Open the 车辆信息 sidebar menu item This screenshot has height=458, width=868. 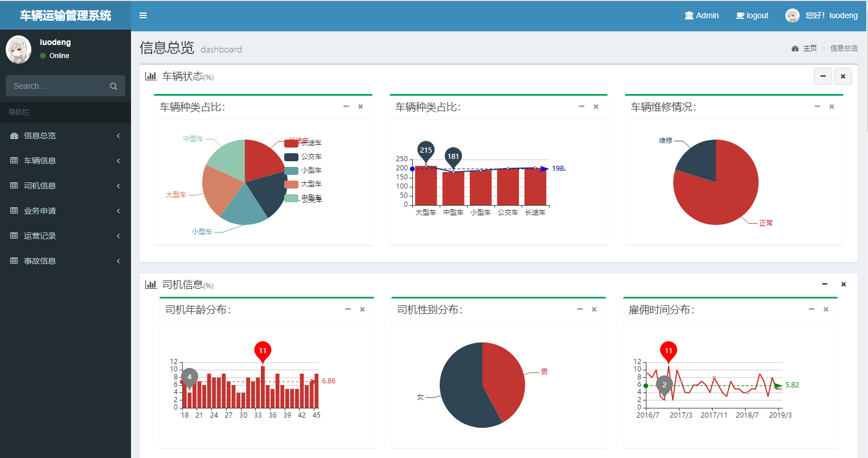[x=65, y=161]
